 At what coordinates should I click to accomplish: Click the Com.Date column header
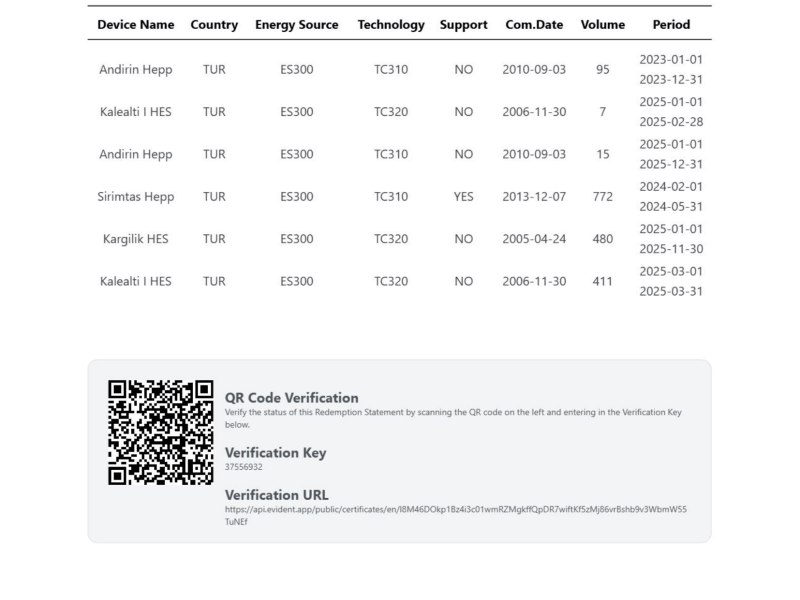point(534,24)
